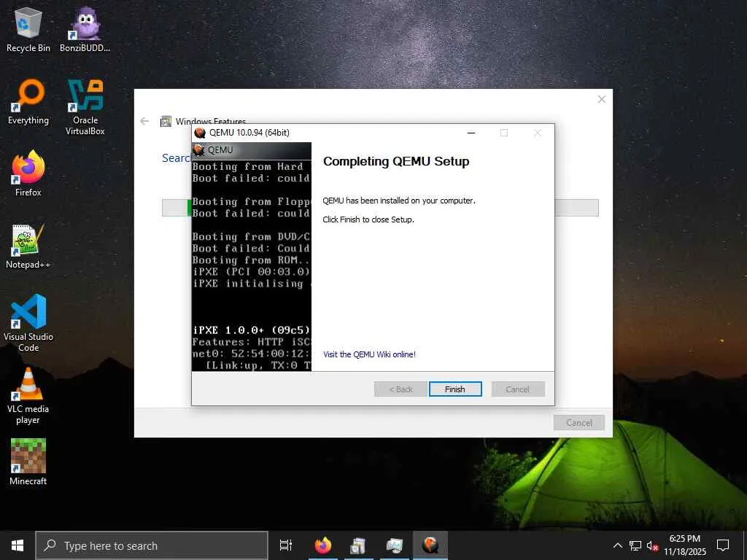Close the Windows Features window
The height and width of the screenshot is (560, 747).
click(602, 99)
